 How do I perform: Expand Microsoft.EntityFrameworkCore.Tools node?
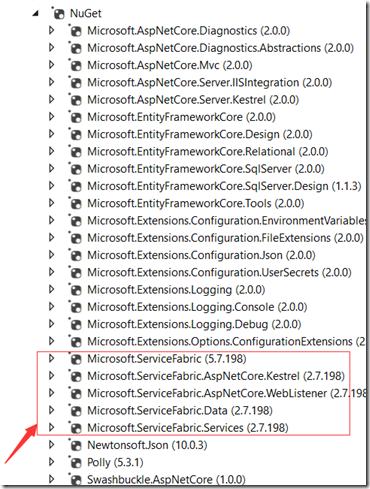tap(51, 203)
